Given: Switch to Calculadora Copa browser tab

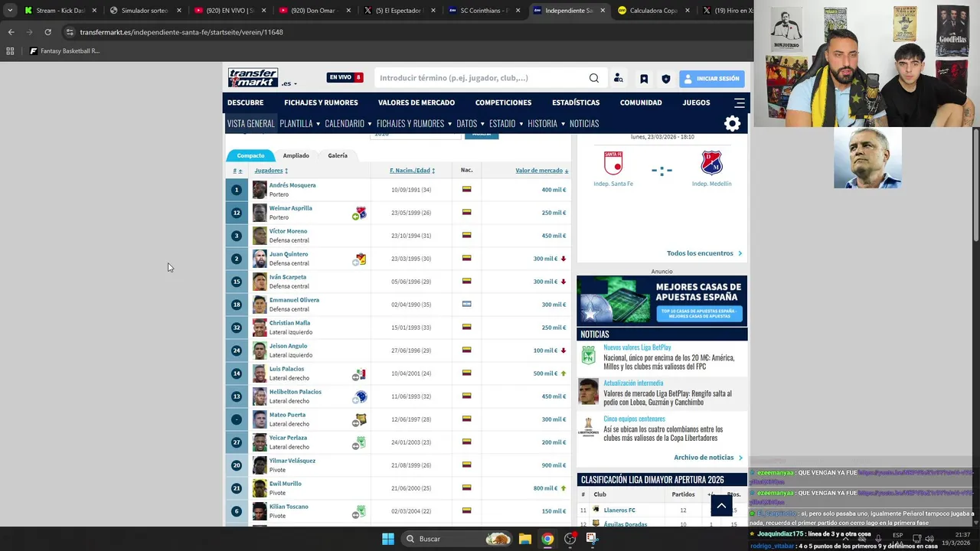Looking at the screenshot, I should [x=653, y=11].
